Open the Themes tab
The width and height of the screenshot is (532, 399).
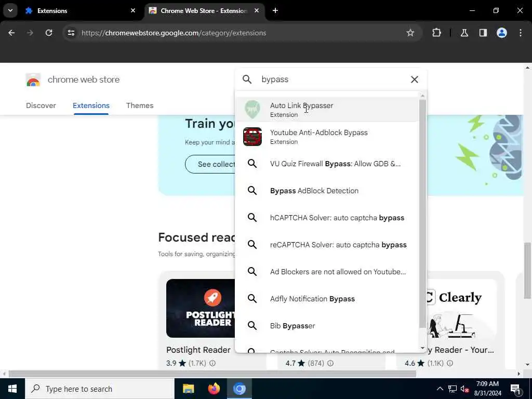[140, 105]
